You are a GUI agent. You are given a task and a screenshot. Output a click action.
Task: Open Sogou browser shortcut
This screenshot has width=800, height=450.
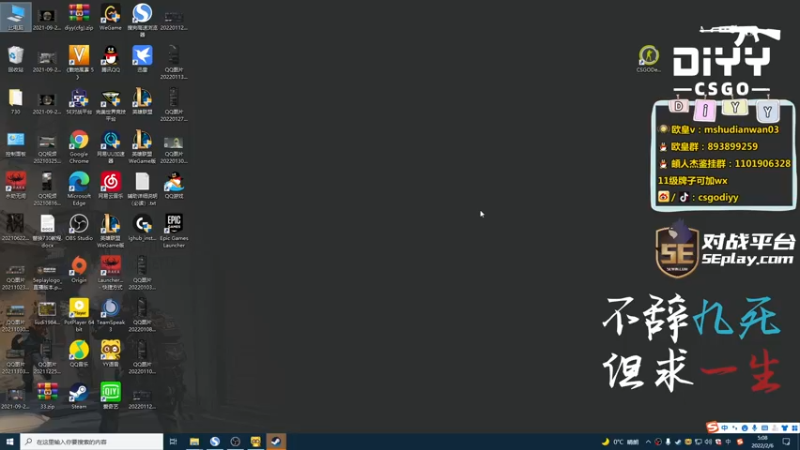coord(142,19)
